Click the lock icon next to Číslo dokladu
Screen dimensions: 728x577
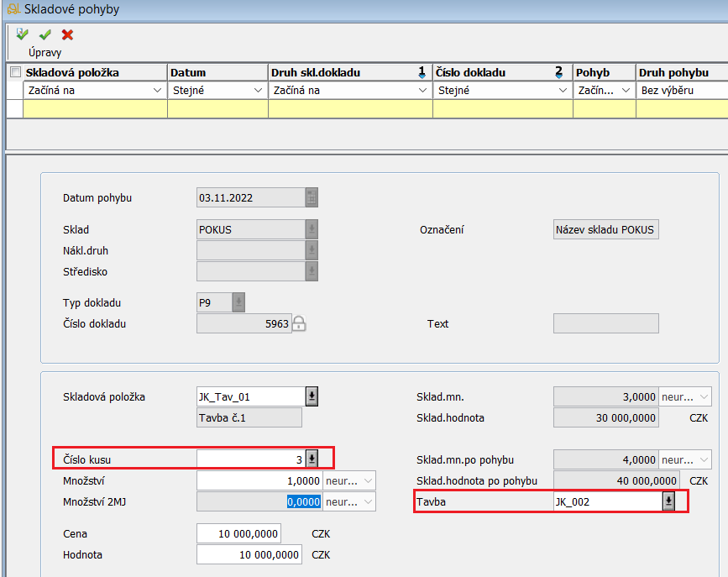pyautogui.click(x=298, y=324)
